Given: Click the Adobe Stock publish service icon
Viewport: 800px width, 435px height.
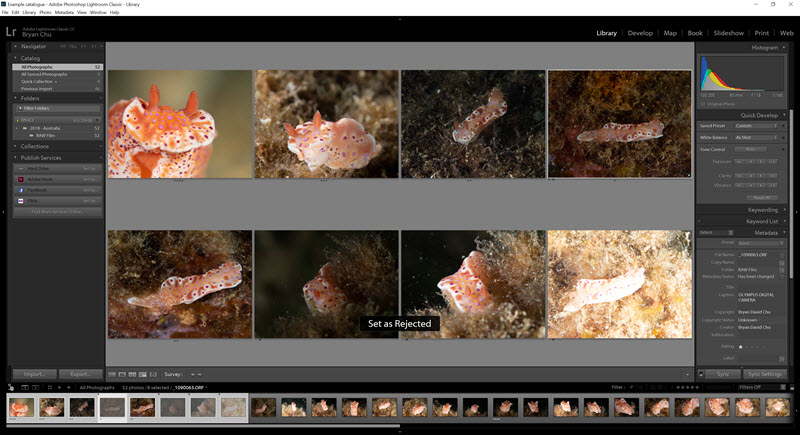Looking at the screenshot, I should coord(22,179).
